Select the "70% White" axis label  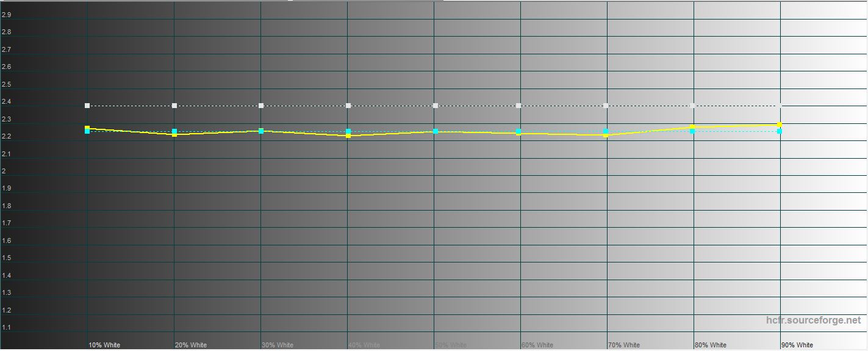coord(624,345)
